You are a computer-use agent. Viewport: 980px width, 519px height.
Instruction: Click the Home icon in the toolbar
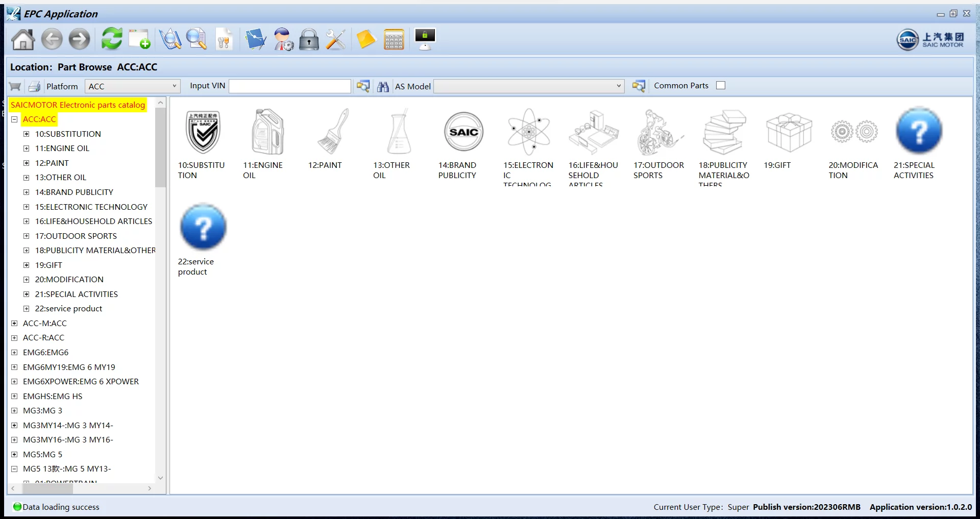coord(23,39)
